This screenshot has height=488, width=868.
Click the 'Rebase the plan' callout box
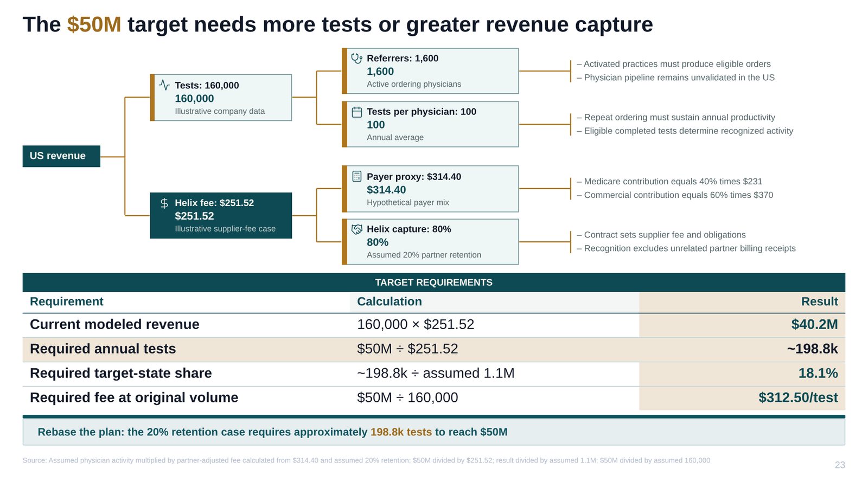pyautogui.click(x=434, y=431)
